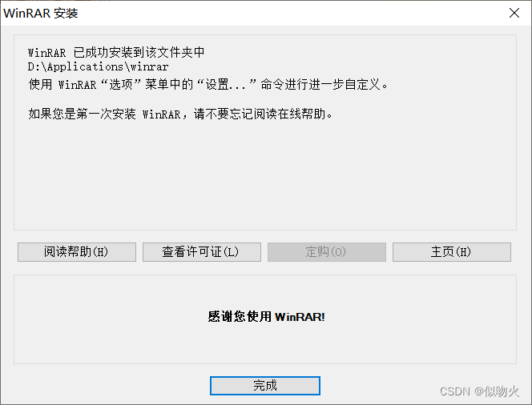Click the 命令进行进一步自定义 phrase
The width and height of the screenshot is (532, 405).
click(x=320, y=84)
